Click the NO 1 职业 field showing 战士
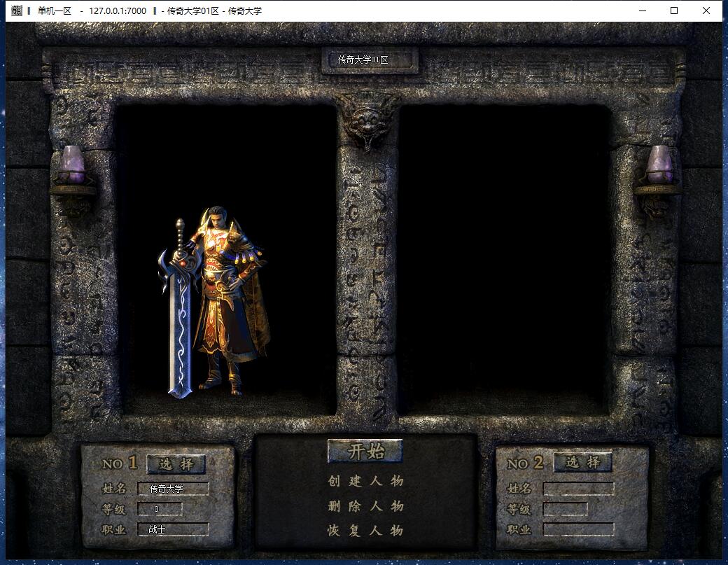 tap(173, 529)
